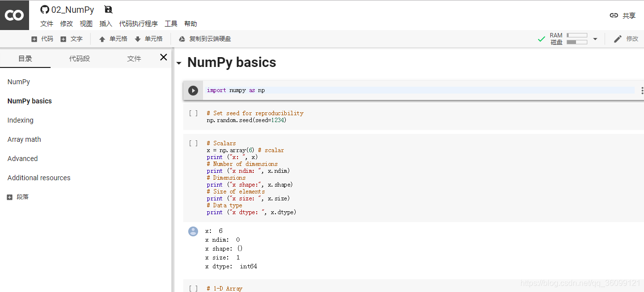Run the import numpy cell
Viewport: 644px width, 292px height.
pyautogui.click(x=193, y=90)
